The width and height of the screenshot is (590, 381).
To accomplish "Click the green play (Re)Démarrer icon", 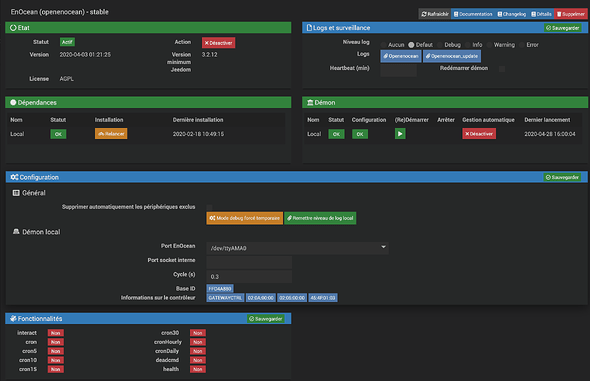I will pyautogui.click(x=400, y=134).
